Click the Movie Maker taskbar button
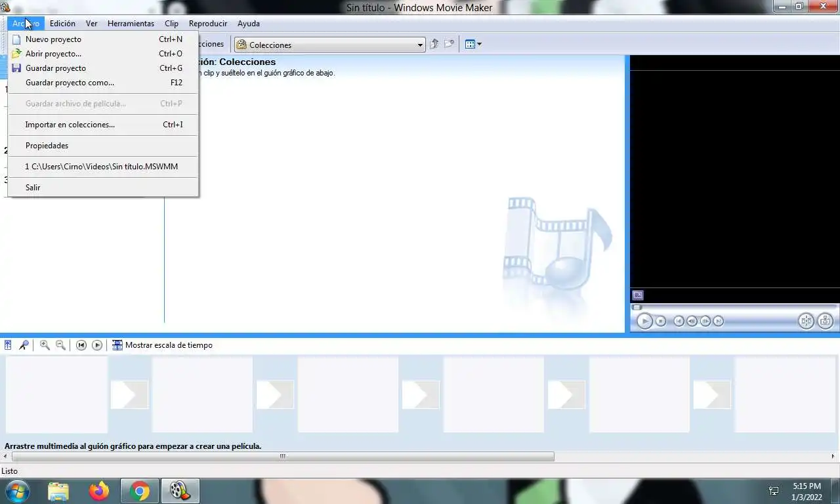 pyautogui.click(x=180, y=491)
